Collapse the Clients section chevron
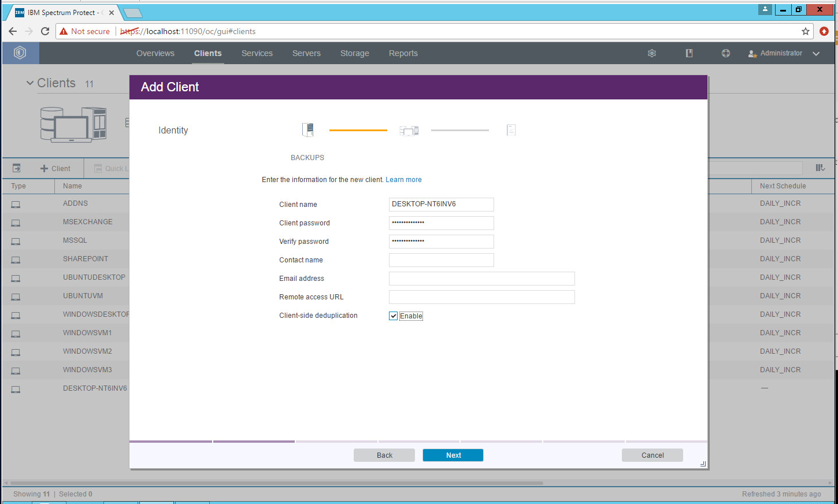This screenshot has width=838, height=504. [30, 83]
